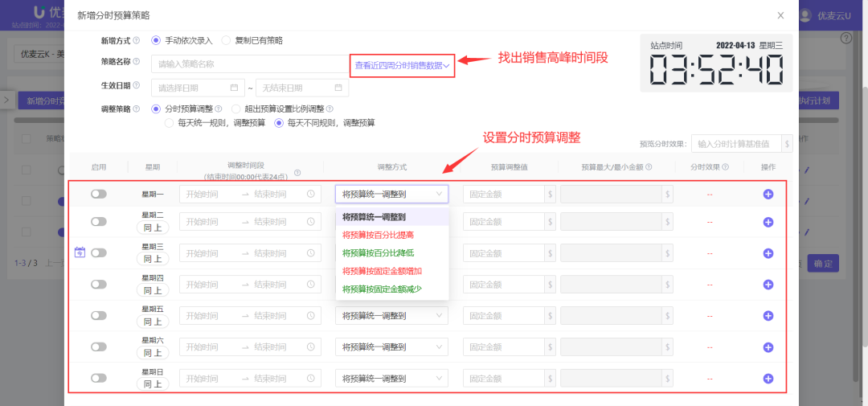Enable the 星期四 toggle switch

[x=99, y=284]
